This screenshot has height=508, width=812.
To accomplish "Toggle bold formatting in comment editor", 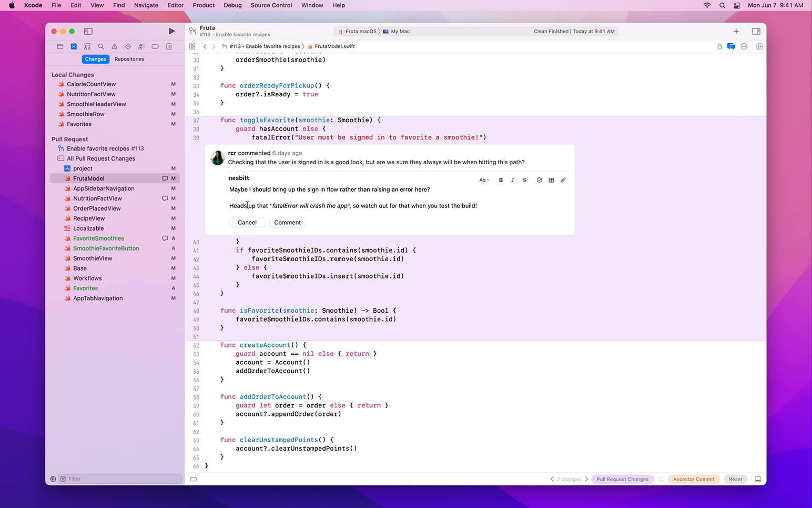I will pyautogui.click(x=500, y=180).
